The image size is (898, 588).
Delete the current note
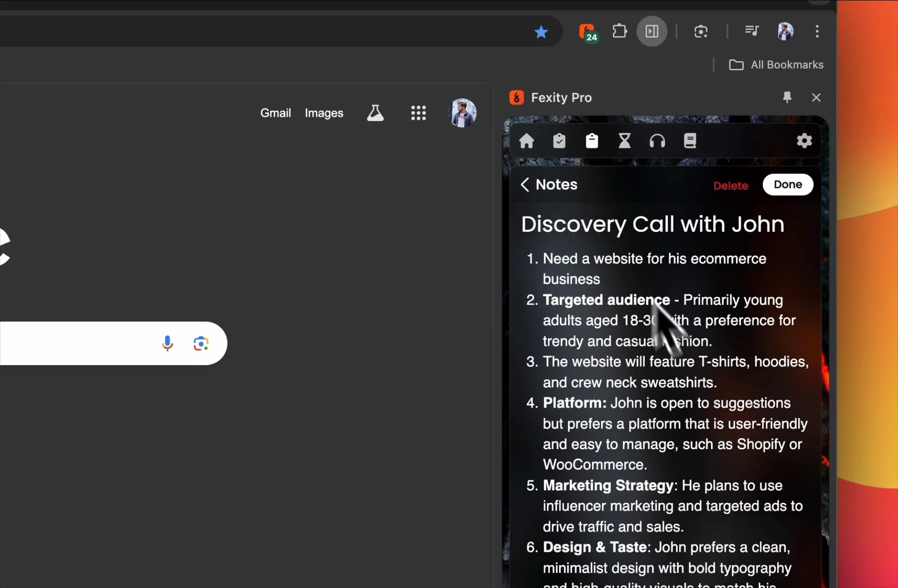(731, 185)
